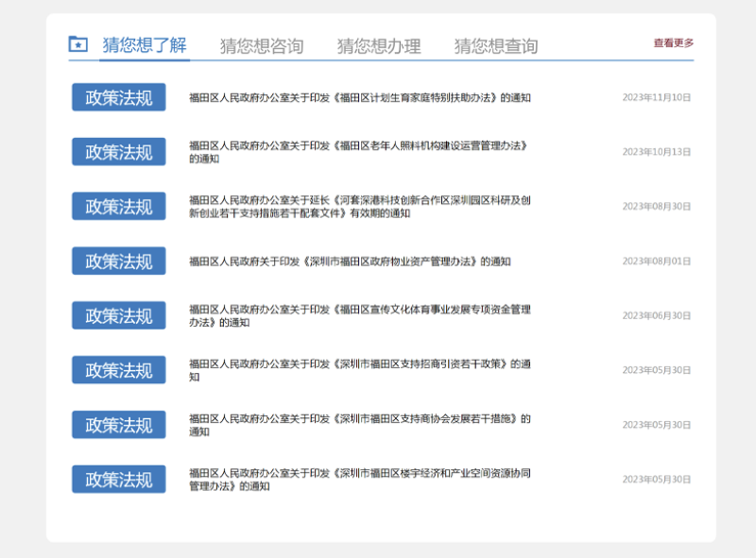Click the star folder icon beside 猜您想了解

78,44
